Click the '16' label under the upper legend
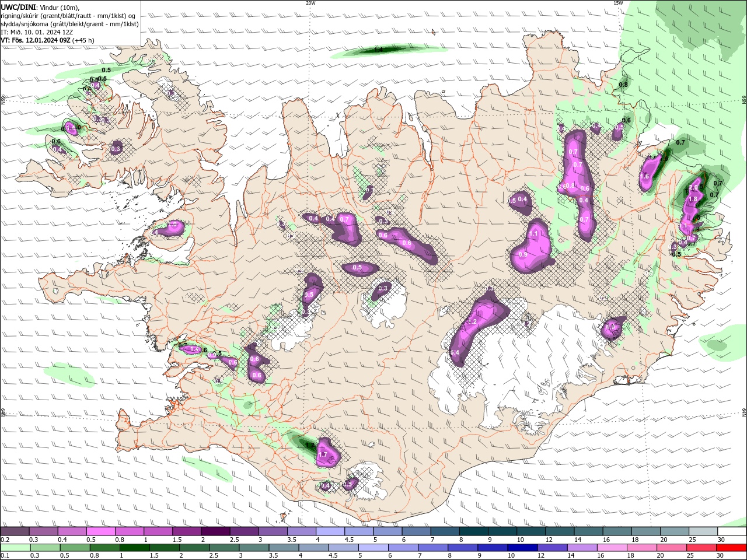Image resolution: width=747 pixels, height=560 pixels. coord(606,540)
